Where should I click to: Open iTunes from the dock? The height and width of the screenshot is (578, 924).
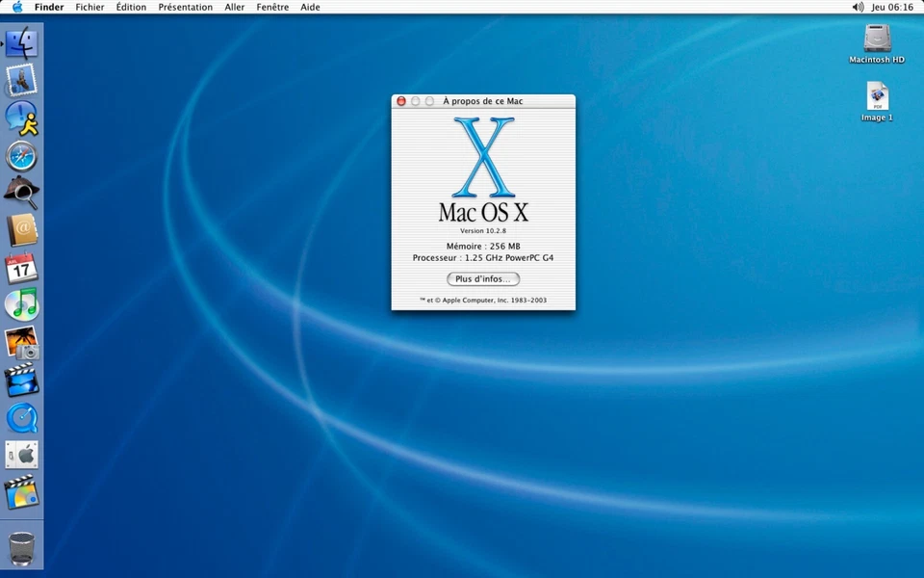pos(21,304)
